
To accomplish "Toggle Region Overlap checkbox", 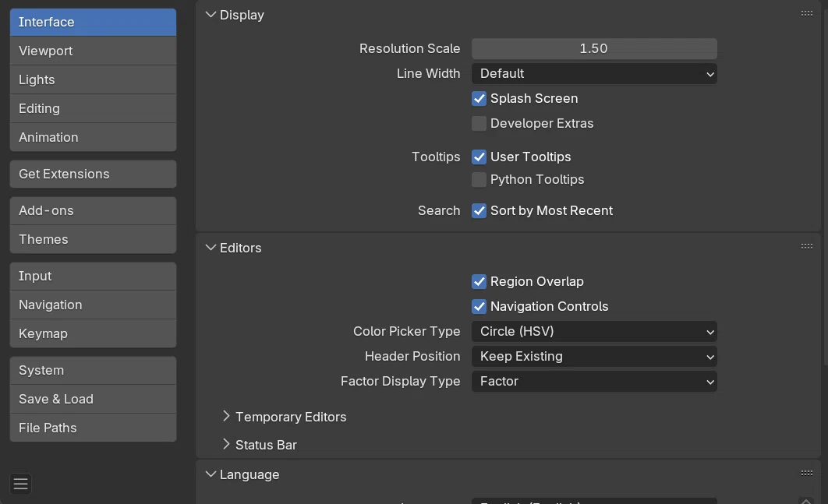I will [479, 282].
